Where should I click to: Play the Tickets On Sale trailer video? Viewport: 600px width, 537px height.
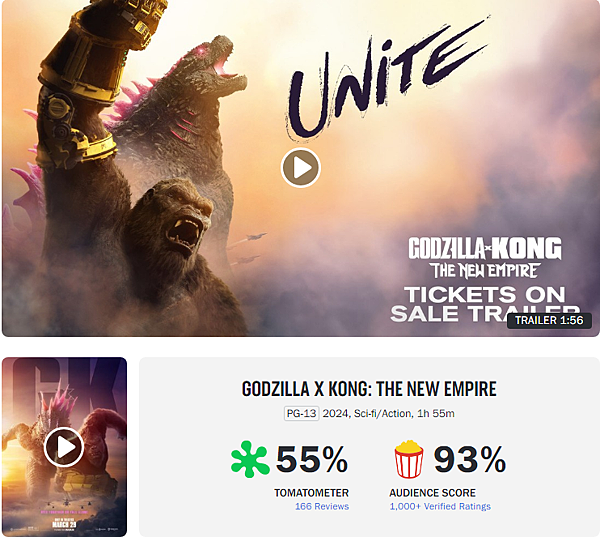[x=300, y=168]
